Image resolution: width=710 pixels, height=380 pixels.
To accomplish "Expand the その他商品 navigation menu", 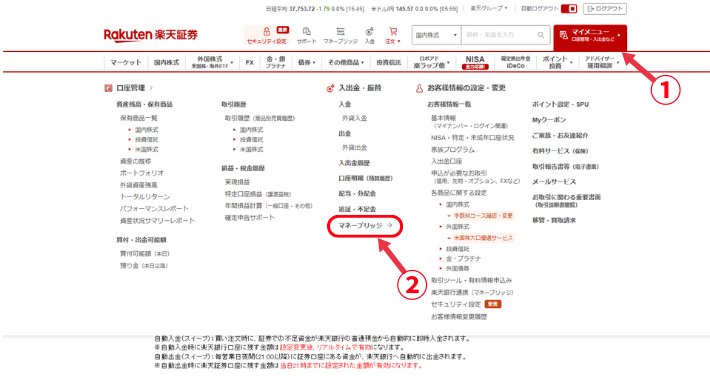I will [345, 63].
